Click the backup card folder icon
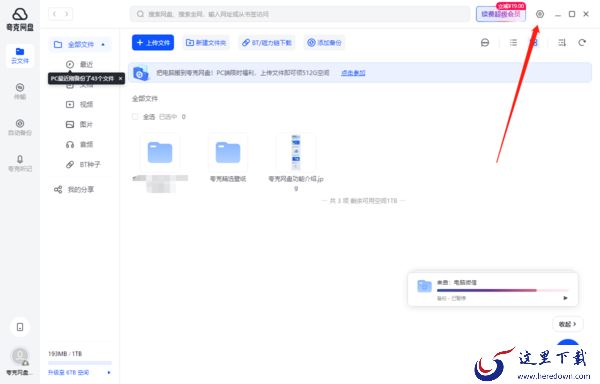This screenshot has width=600, height=384. (x=424, y=286)
